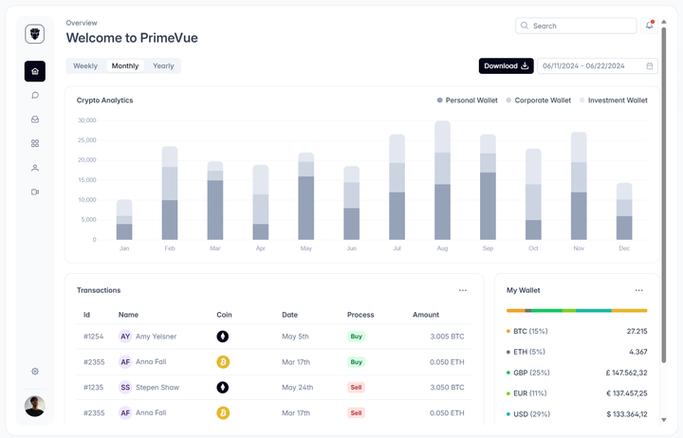Open My Wallet more options menu
683x438 pixels.
coord(639,290)
